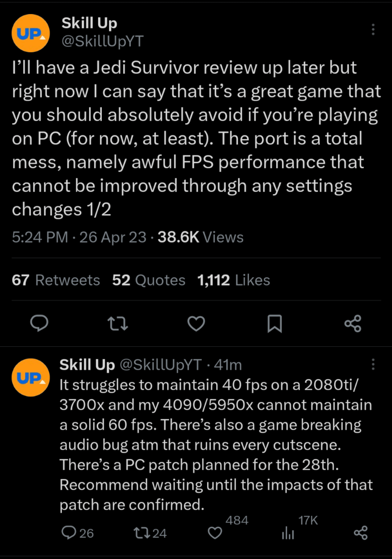Like the reply tweet with the heart icon
This screenshot has height=559, width=392.
coord(215,533)
